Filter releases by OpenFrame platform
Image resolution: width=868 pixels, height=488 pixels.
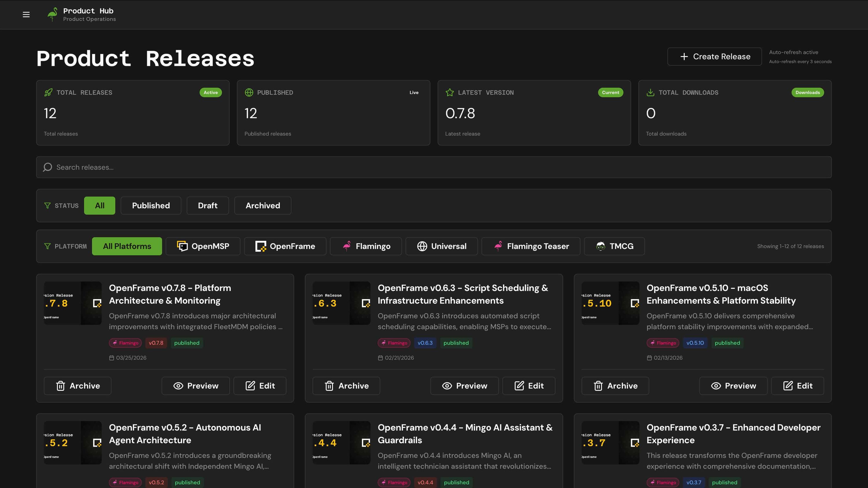[285, 247]
